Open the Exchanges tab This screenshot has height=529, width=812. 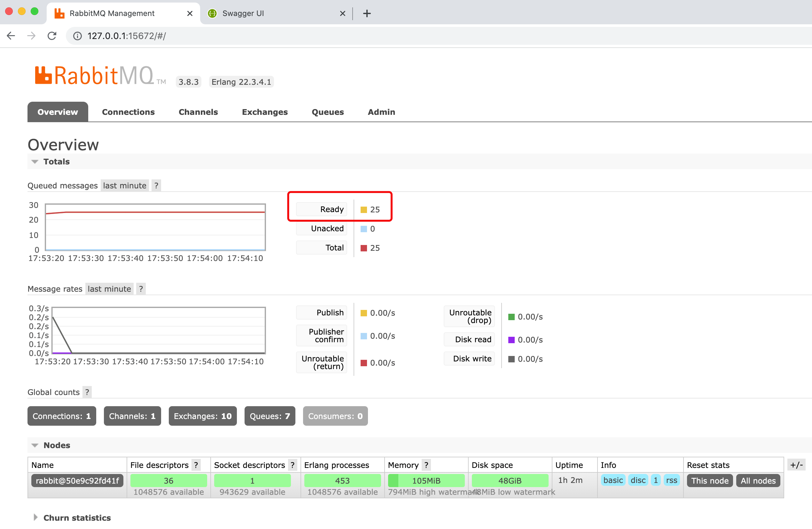click(265, 112)
